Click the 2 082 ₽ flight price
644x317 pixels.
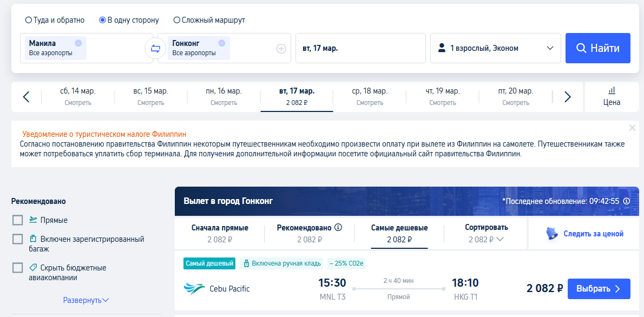(545, 288)
